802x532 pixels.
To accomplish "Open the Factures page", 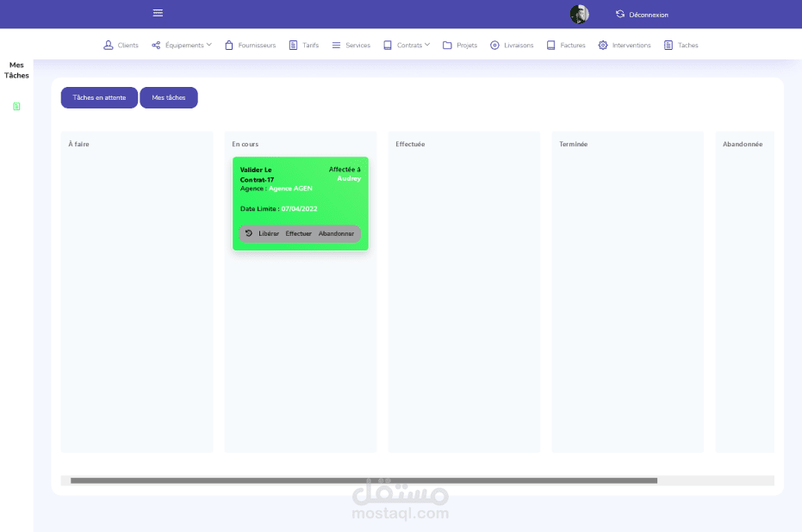I will [x=572, y=46].
